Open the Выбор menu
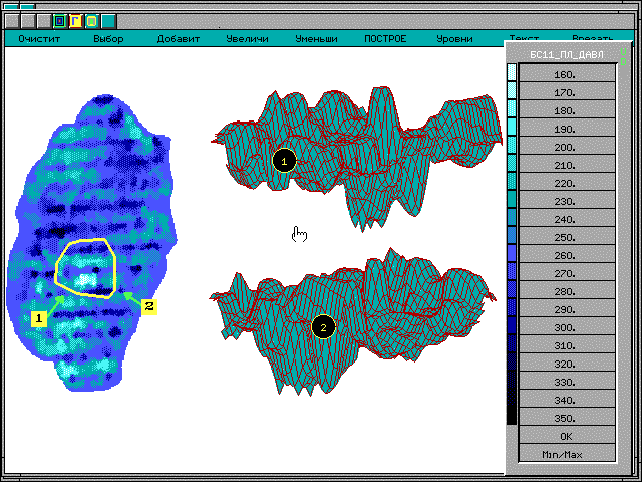This screenshot has height=482, width=642. click(108, 39)
